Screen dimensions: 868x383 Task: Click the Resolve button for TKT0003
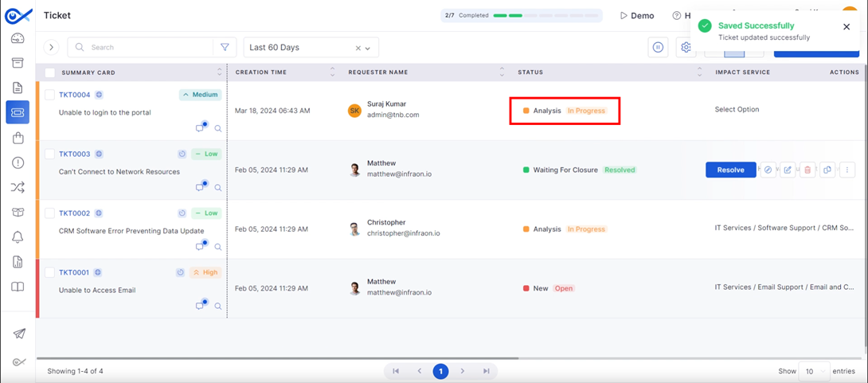click(x=730, y=170)
